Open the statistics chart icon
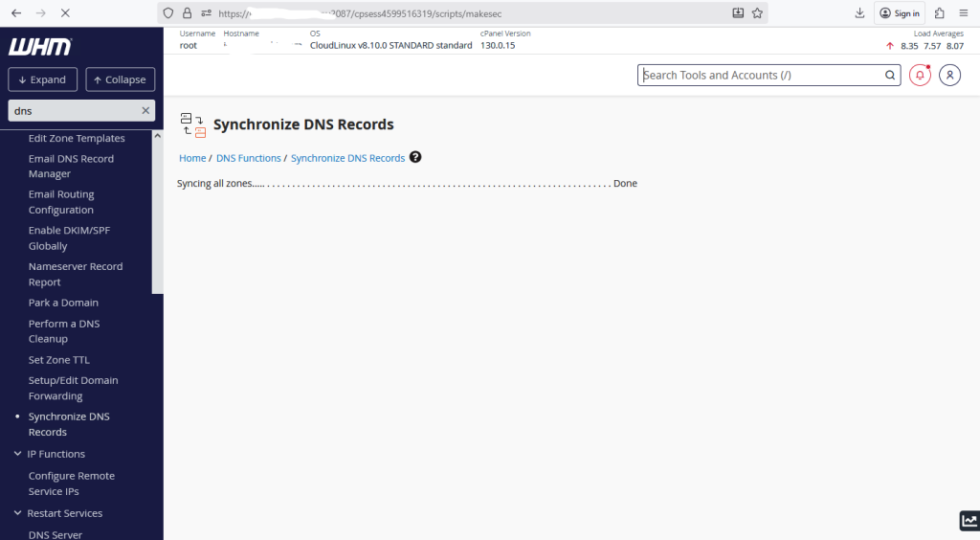 (x=969, y=521)
